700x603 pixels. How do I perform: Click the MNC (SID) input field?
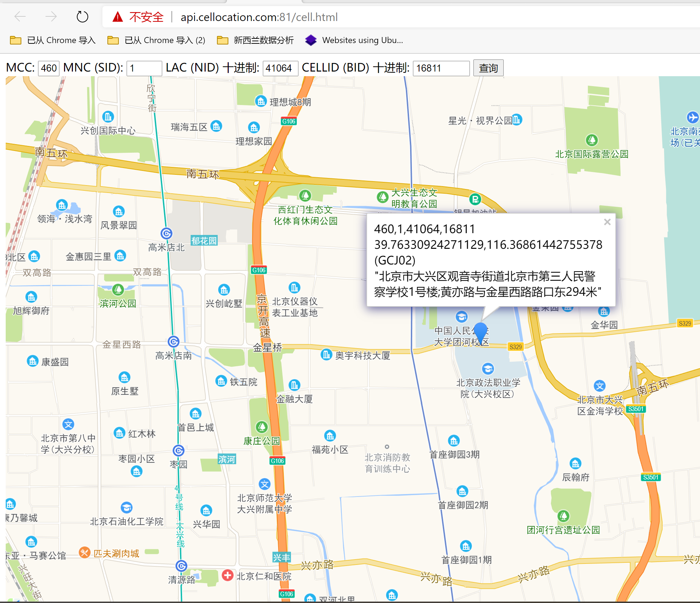(x=144, y=68)
